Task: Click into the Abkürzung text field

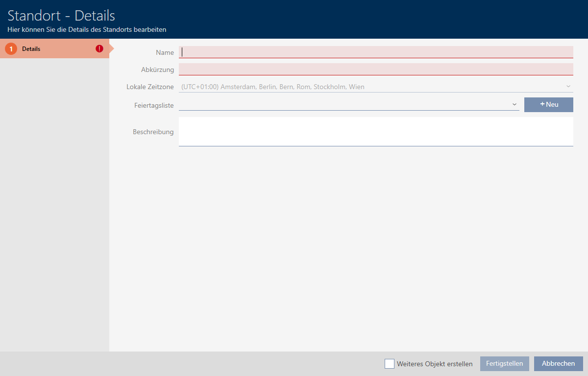Action: pos(375,70)
